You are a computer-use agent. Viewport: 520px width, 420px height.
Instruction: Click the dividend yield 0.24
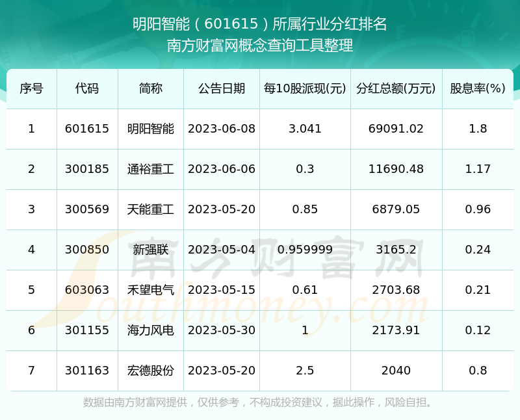[x=478, y=250]
